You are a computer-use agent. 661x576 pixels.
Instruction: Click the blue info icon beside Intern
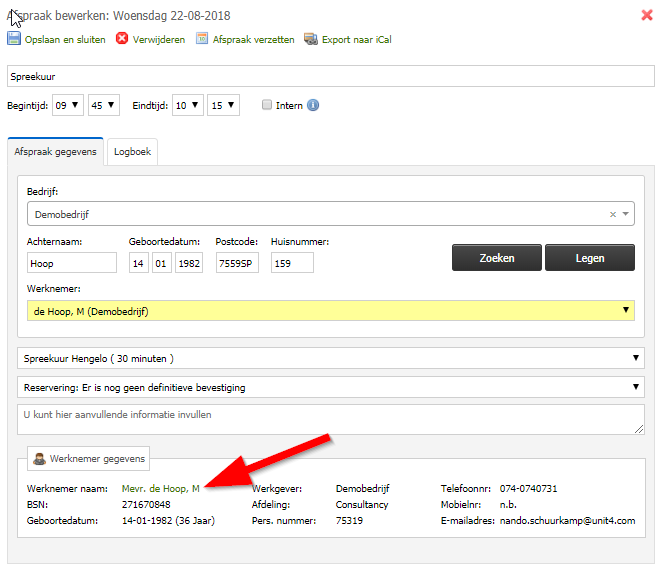click(x=313, y=105)
